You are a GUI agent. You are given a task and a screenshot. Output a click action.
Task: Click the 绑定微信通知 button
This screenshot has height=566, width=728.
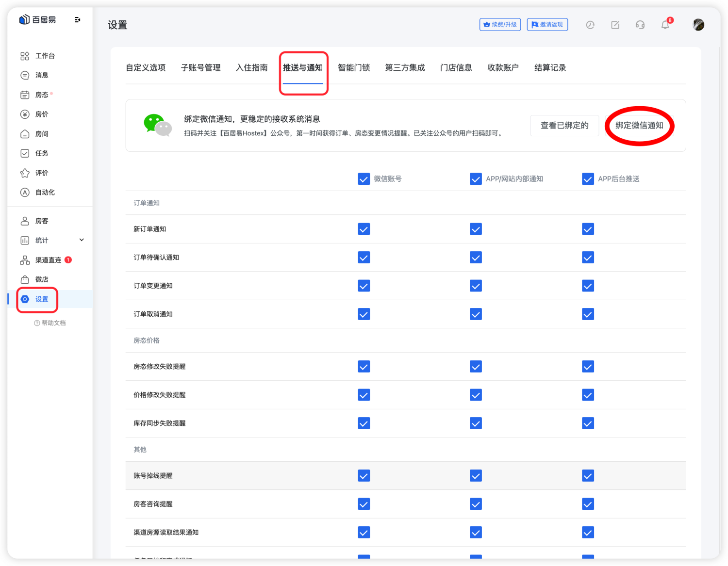639,125
